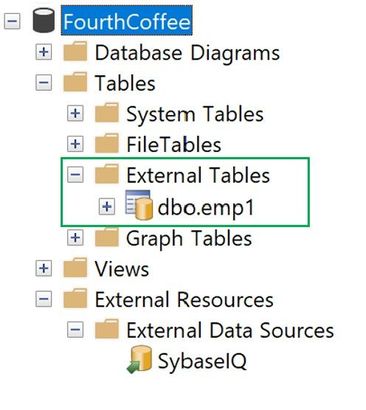Click the External Tables folder icon

(107, 174)
